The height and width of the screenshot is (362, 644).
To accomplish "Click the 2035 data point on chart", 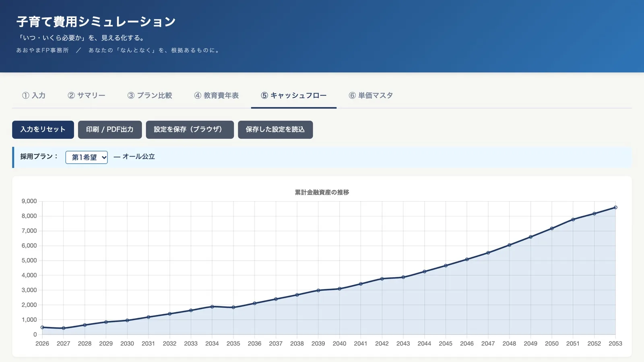I will pyautogui.click(x=233, y=307).
